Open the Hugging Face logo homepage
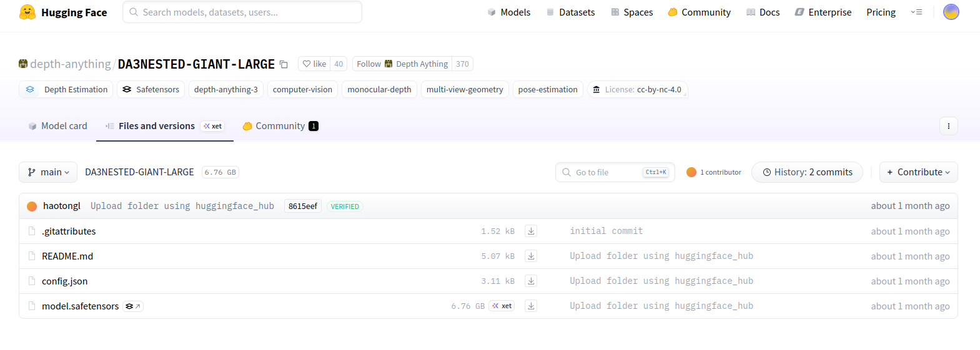The width and height of the screenshot is (980, 350). coord(63,12)
